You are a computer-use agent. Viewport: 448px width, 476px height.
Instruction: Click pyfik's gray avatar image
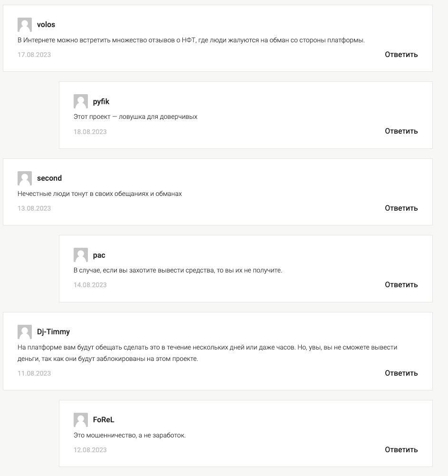[81, 102]
